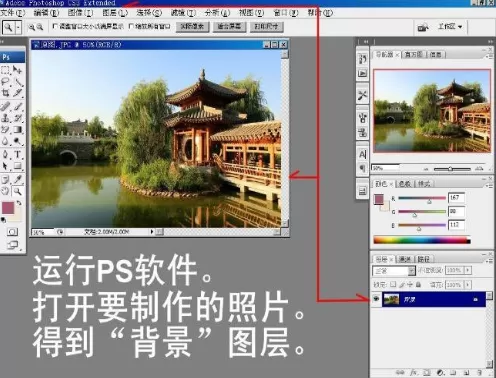Switch to the Channels tab
The image size is (496, 378).
click(x=405, y=259)
